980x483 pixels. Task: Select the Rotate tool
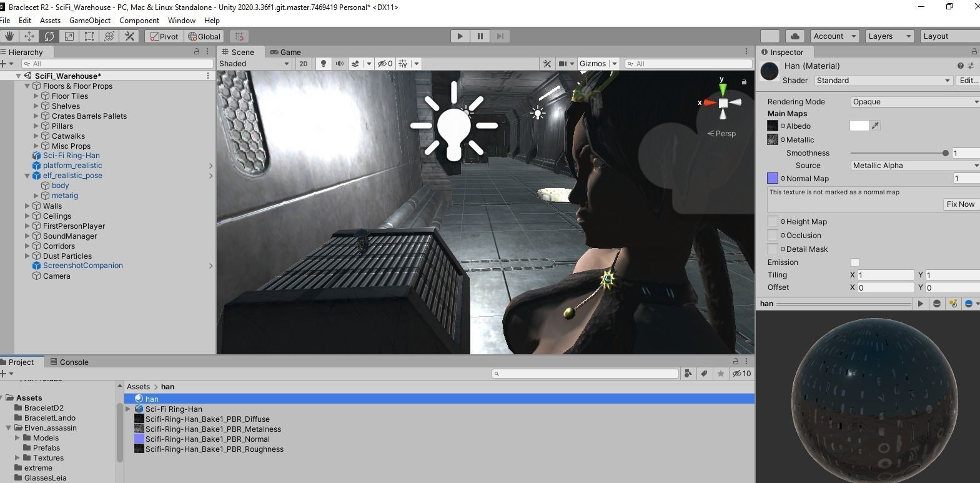(x=49, y=36)
